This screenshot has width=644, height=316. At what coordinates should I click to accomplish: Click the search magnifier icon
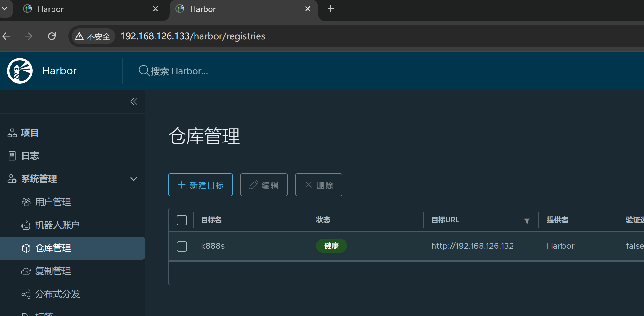[144, 71]
